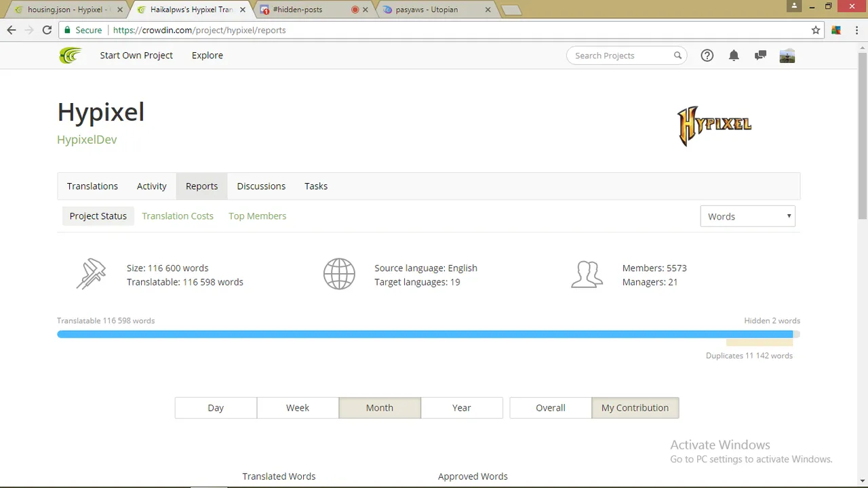Viewport: 868px width, 488px height.
Task: Open the Translations tab
Action: [x=92, y=186]
